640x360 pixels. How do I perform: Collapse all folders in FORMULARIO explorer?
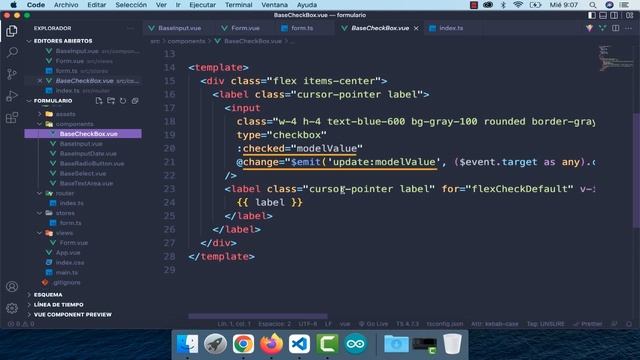coord(135,100)
